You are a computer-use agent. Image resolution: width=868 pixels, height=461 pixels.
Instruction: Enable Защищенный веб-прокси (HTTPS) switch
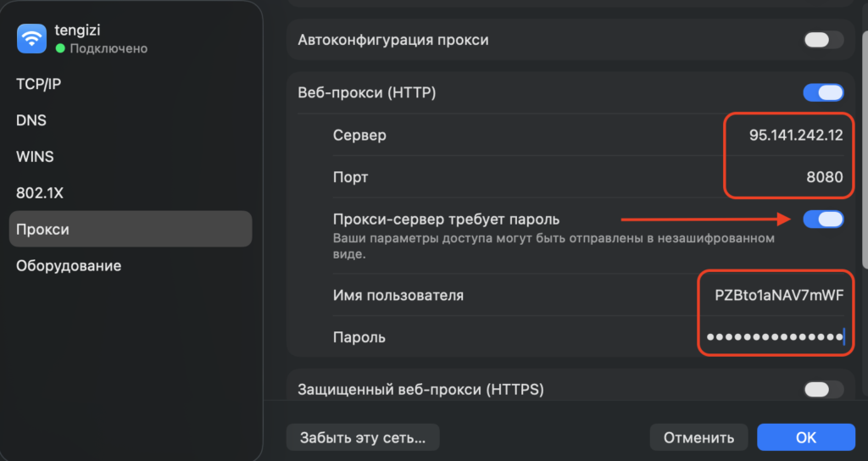pyautogui.click(x=823, y=390)
